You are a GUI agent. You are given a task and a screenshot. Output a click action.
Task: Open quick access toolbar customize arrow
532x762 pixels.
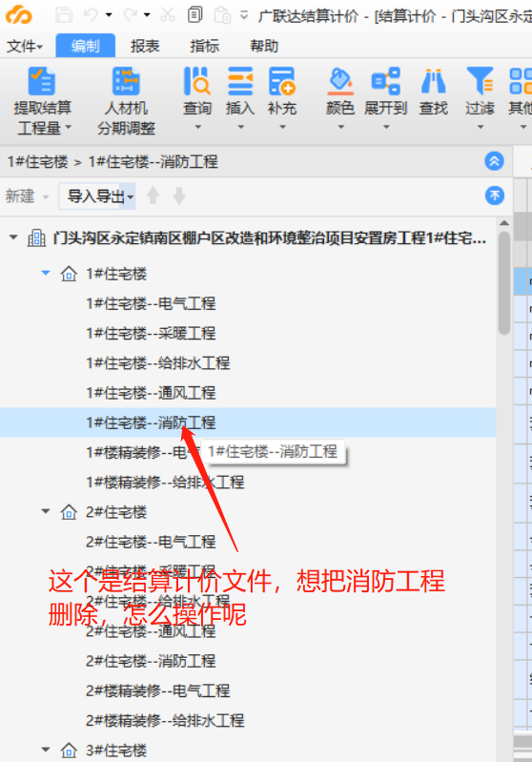[244, 15]
